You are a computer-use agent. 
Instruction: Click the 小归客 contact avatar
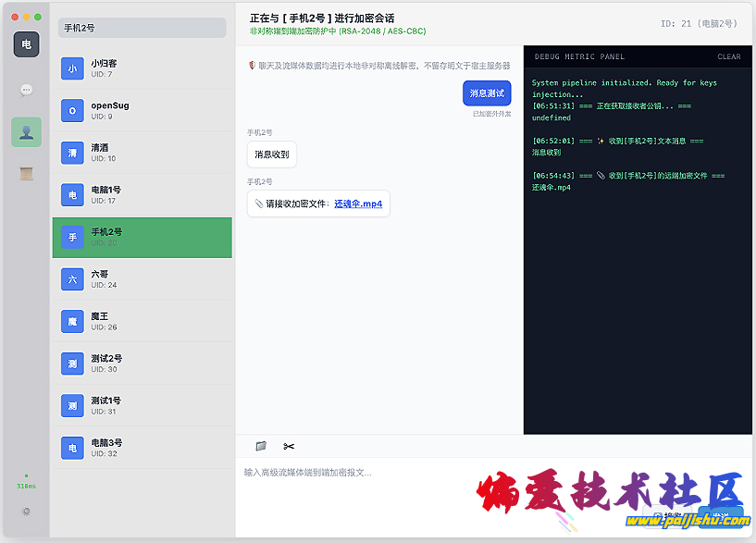click(x=72, y=68)
